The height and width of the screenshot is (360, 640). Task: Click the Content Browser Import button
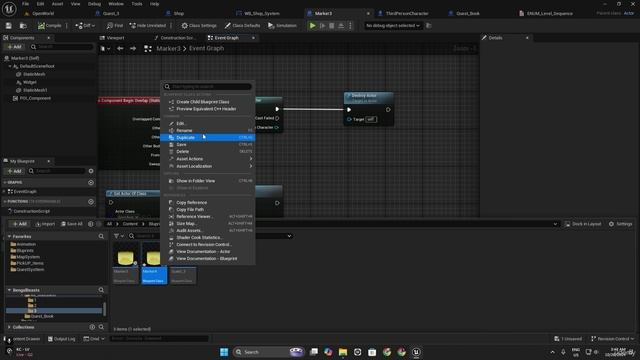pyautogui.click(x=45, y=224)
